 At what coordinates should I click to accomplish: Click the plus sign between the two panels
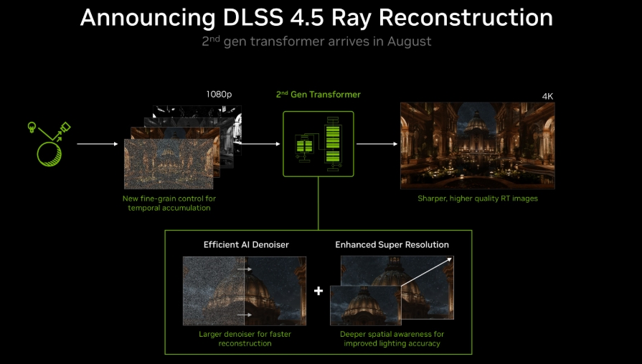[318, 291]
